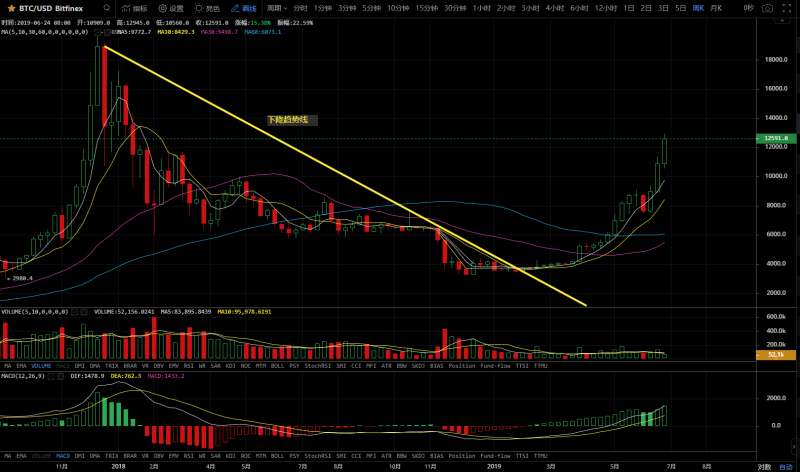Select the 画线 drawing tool
This screenshot has width=800, height=472.
coord(242,8)
